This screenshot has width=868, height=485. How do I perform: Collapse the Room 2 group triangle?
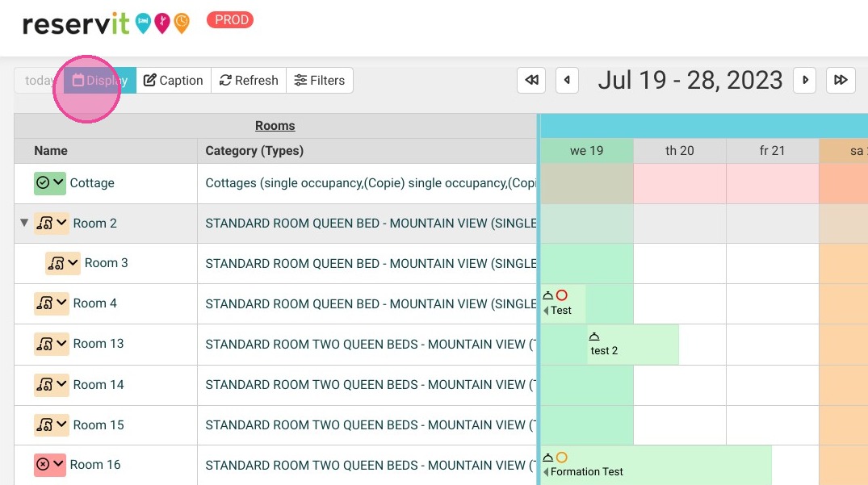click(24, 222)
